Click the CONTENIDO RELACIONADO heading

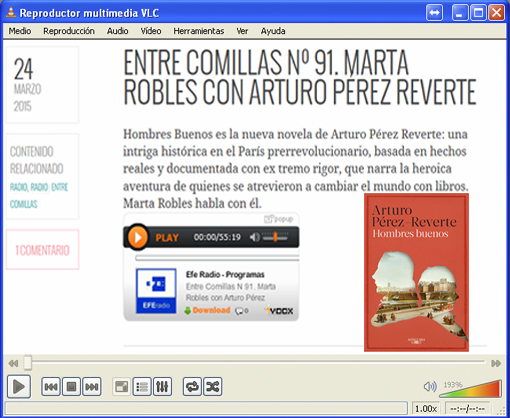(36, 160)
